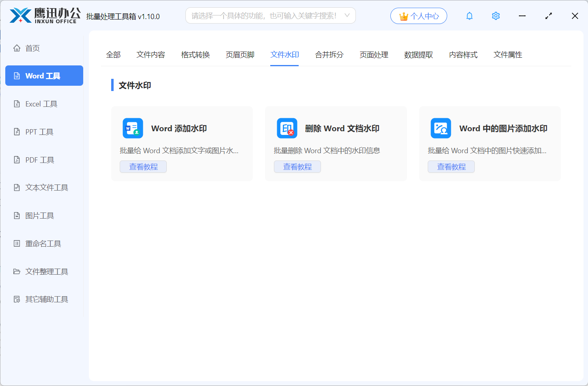Screen dimensions: 588x386
Task: Open the notification bell
Action: click(x=469, y=16)
